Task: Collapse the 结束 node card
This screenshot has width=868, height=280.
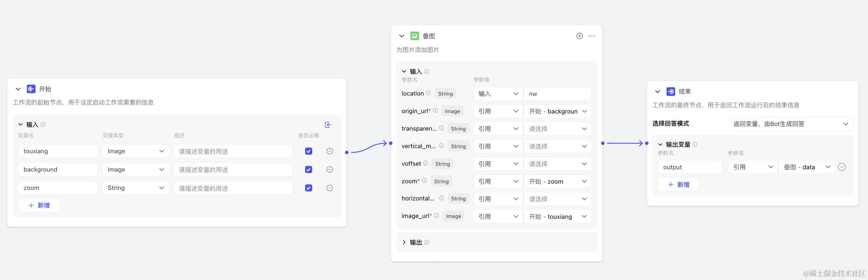Action: pos(658,91)
